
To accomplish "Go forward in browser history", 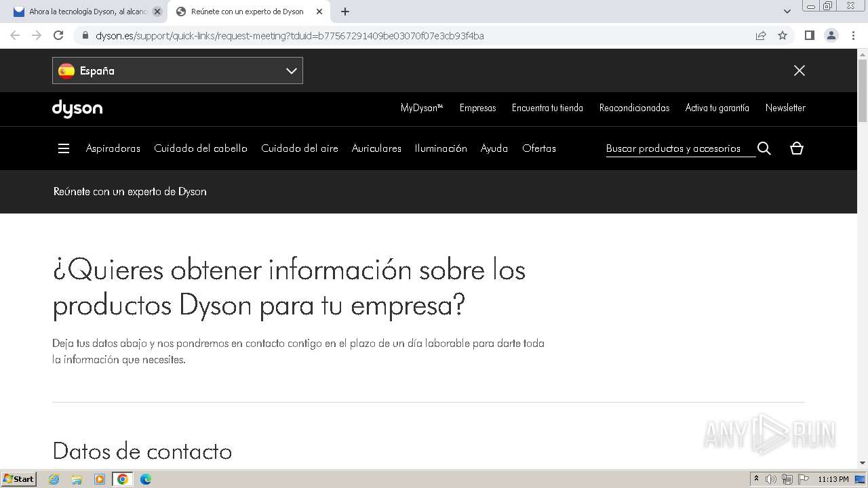I will pos(37,35).
